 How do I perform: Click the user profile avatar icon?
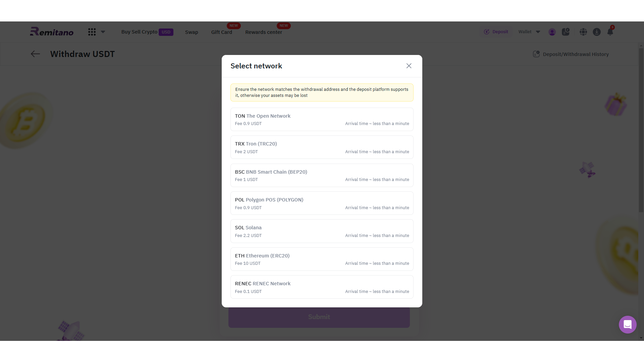click(552, 32)
